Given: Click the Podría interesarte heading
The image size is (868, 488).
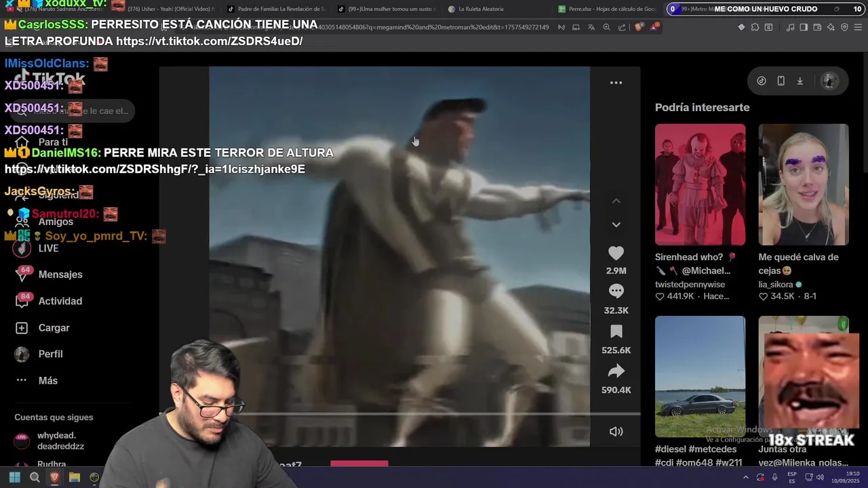Looking at the screenshot, I should pyautogui.click(x=702, y=107).
